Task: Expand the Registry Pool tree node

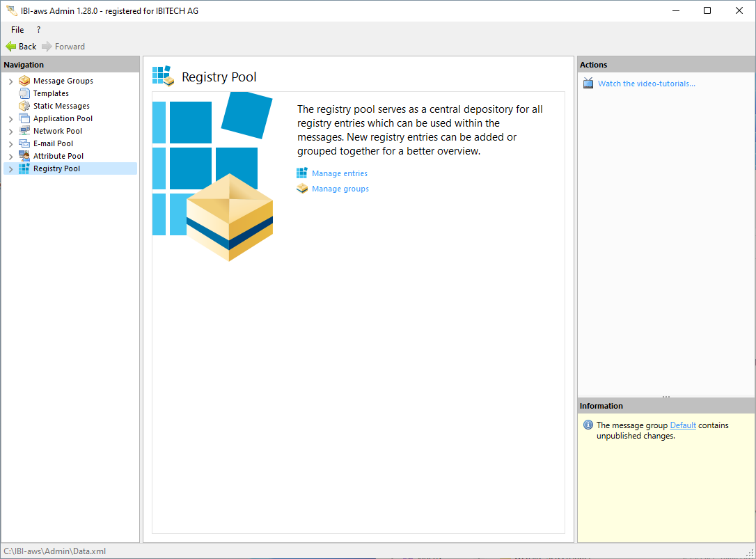Action: pyautogui.click(x=10, y=169)
